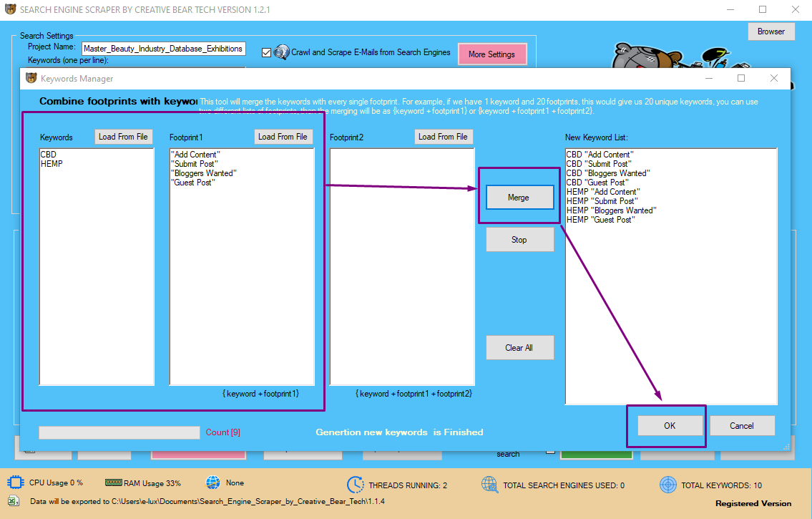Click Cancel in Keywords Manager
Screen dimensions: 812x519
point(742,426)
